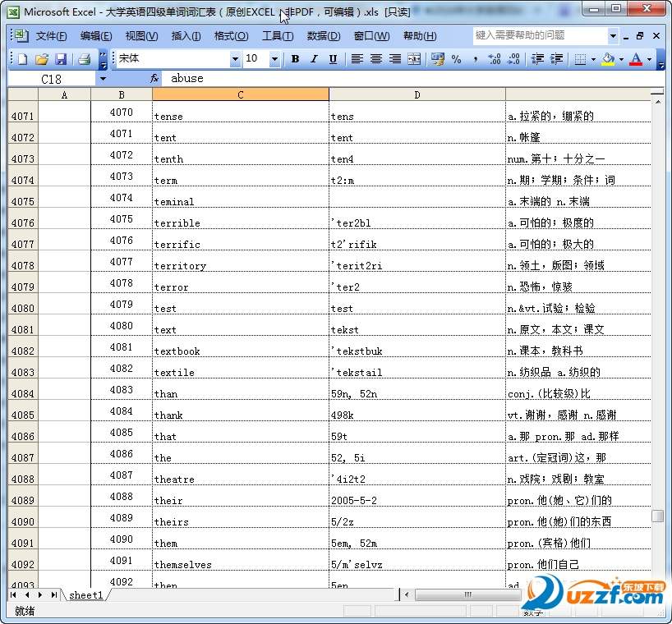Open 编辑(E) menu
This screenshot has width=672, height=624.
point(96,36)
